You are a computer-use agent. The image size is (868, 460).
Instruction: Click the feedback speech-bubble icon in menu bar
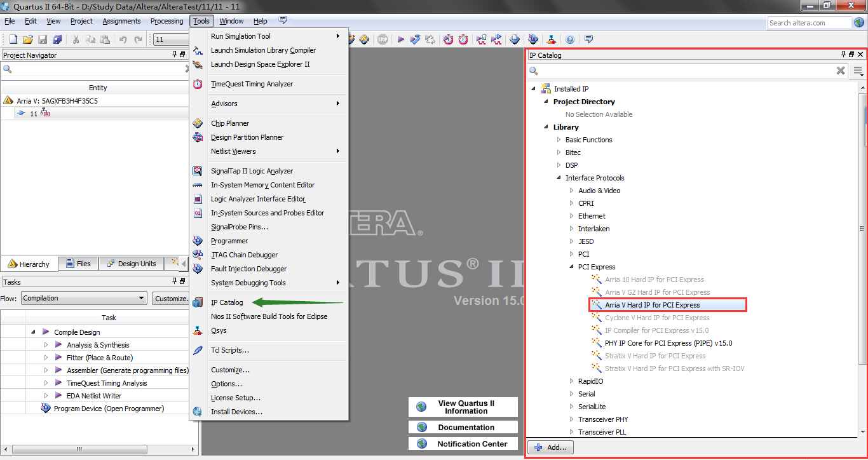click(x=283, y=21)
